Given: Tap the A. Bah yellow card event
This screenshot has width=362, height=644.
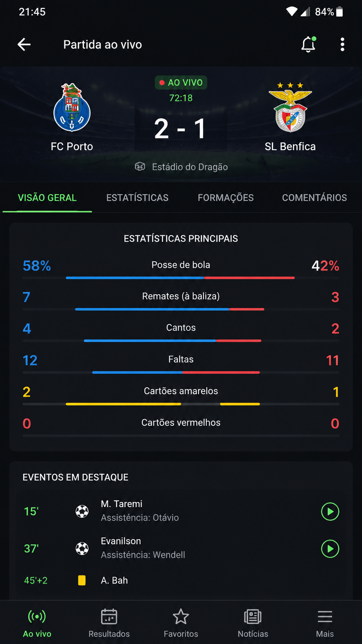Looking at the screenshot, I should [x=181, y=580].
